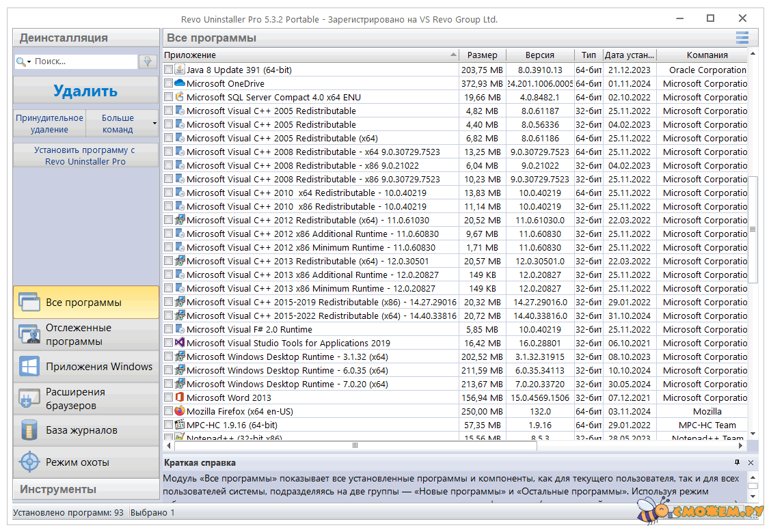Click the Visual Studio Tools for Applications icon
Viewport: 771px width, 532px height.
click(x=180, y=343)
